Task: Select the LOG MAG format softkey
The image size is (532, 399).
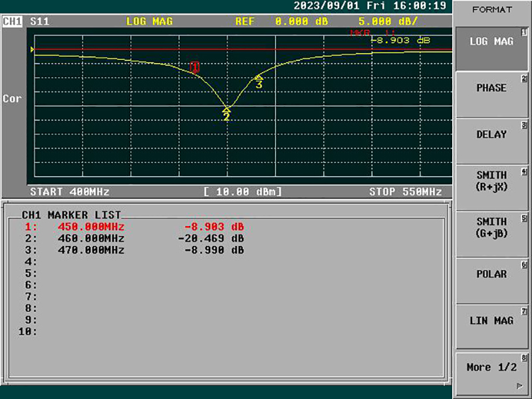Action: point(491,49)
